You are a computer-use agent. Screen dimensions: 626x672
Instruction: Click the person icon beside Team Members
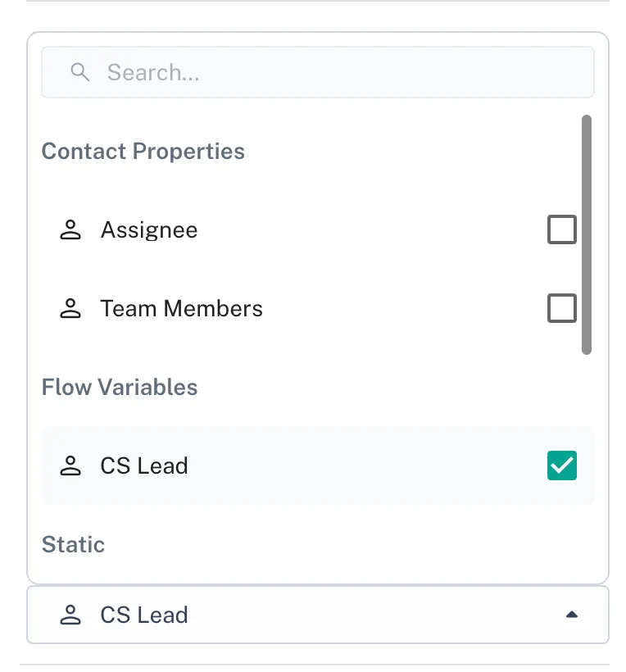pos(71,309)
